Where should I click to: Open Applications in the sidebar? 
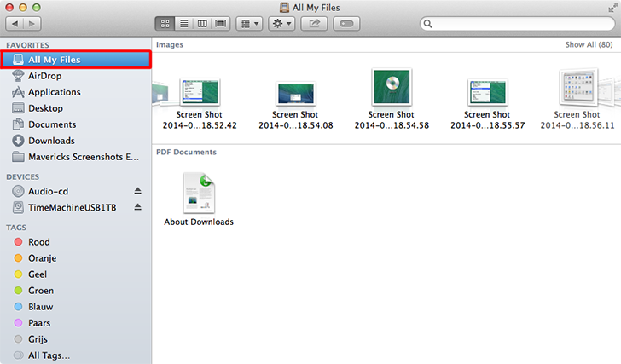[76, 92]
